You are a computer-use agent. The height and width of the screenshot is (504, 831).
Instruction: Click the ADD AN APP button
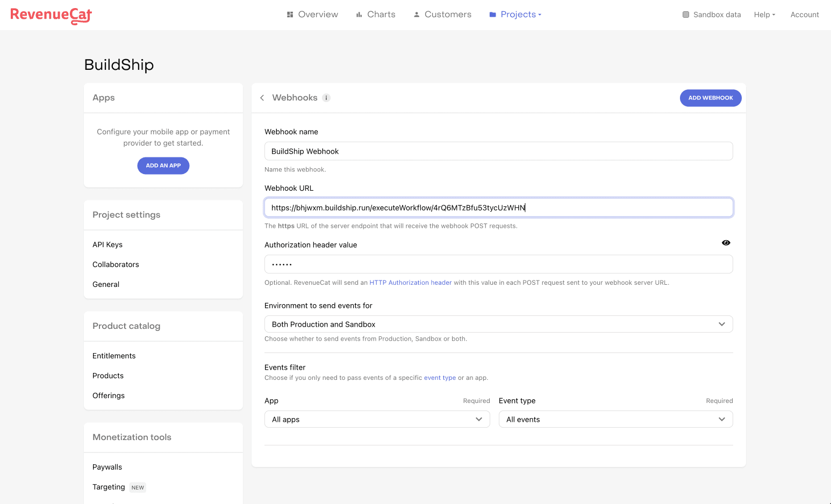point(163,165)
